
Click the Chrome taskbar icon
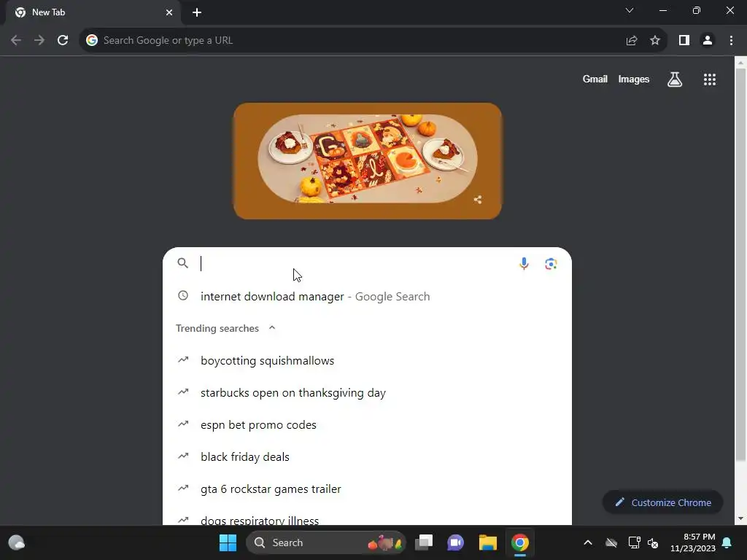(519, 542)
